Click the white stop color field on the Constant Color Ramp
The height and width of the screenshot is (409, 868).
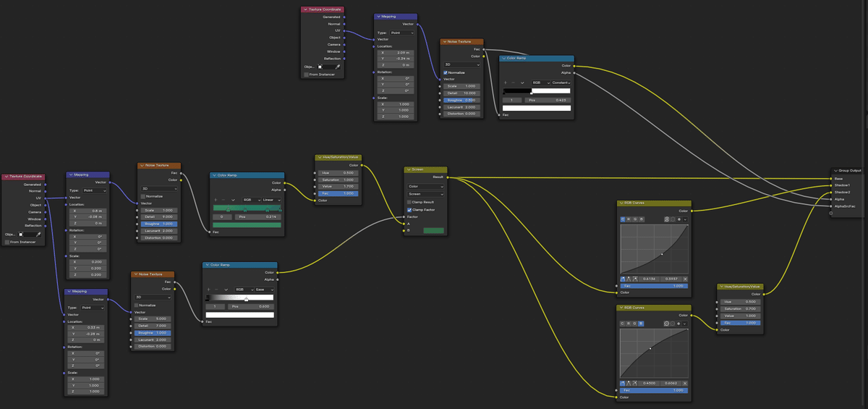[x=536, y=108]
